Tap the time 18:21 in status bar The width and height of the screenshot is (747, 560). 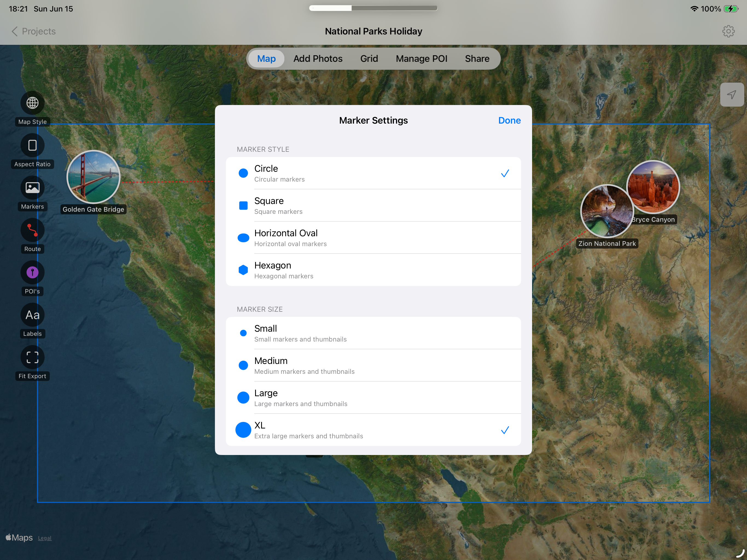pyautogui.click(x=18, y=9)
